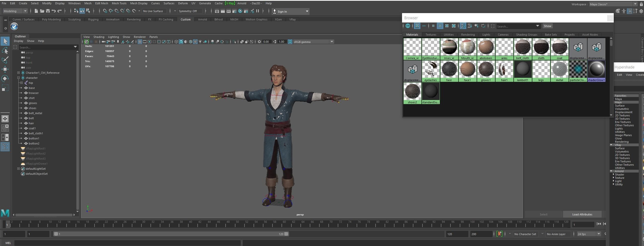The height and width of the screenshot is (246, 644).
Task: Toggle Browser swatch rendering ON button
Action: coord(408,26)
